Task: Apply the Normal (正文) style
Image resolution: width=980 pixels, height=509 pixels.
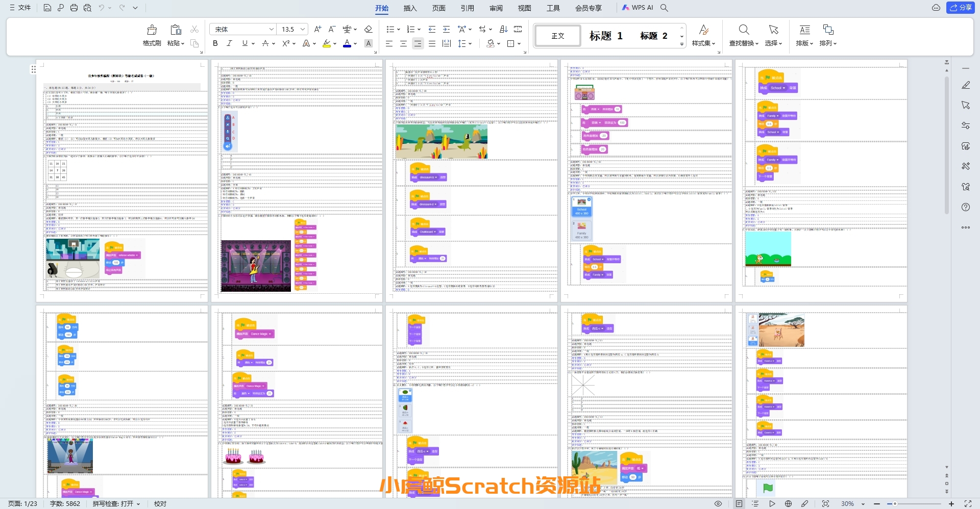Action: coord(558,36)
